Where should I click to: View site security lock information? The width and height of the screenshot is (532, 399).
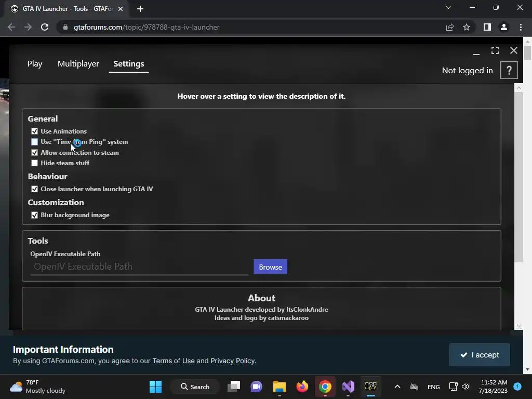[x=65, y=27]
